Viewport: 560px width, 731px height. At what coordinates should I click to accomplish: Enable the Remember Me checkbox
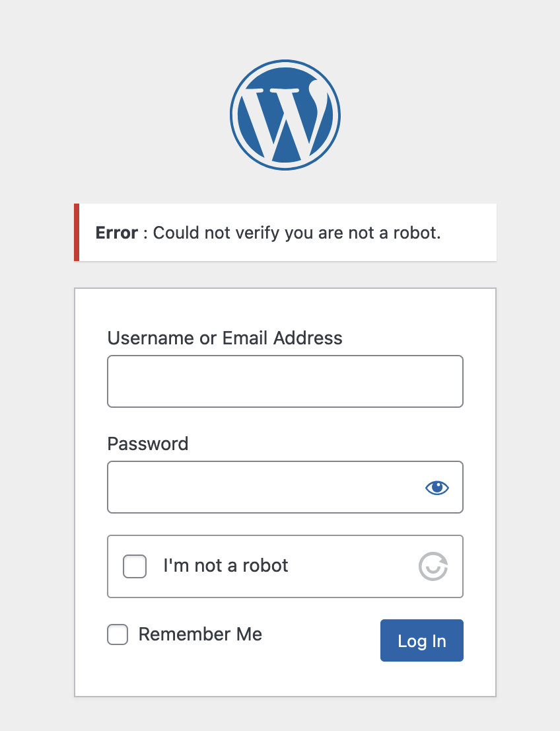(118, 635)
